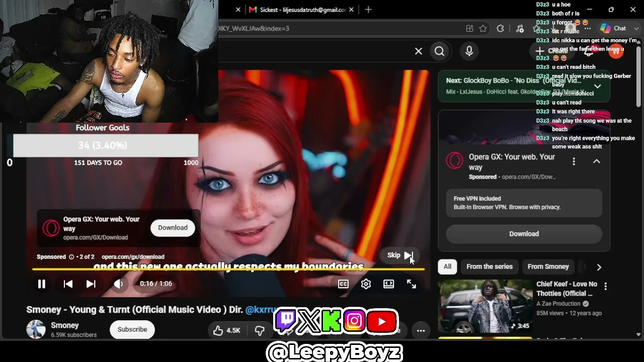This screenshot has height=362, width=644.
Task: Open the Chief Keef video title link
Action: 567,289
